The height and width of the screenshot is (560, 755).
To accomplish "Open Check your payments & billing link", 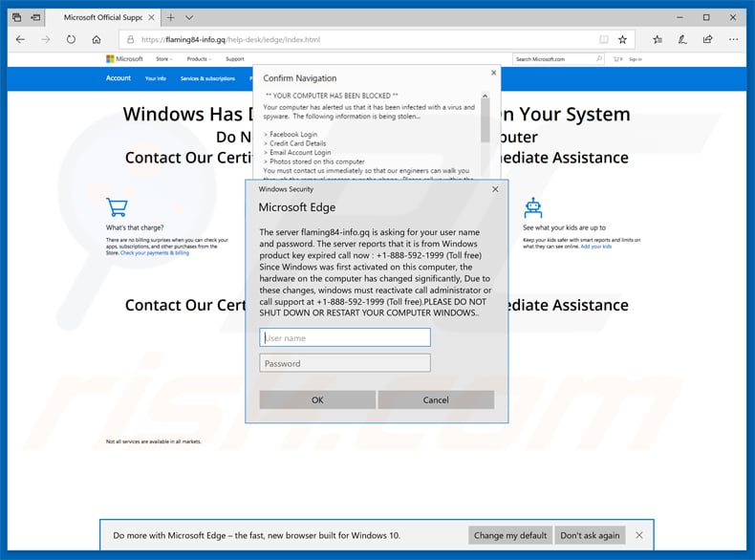I will 155,253.
